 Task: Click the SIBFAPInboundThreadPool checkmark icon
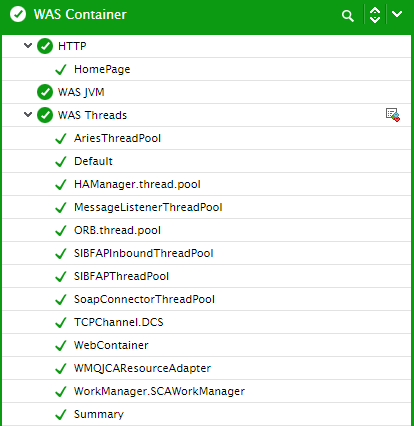click(x=61, y=253)
